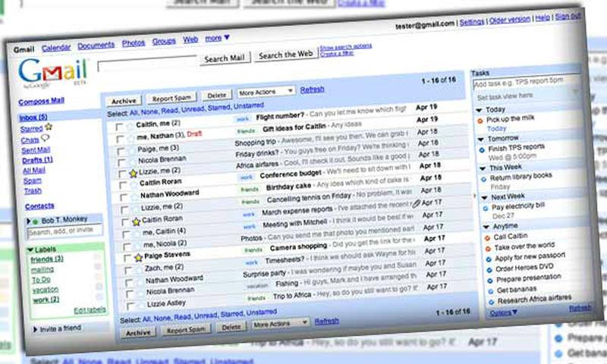607x364 pixels.
Task: Collapse the Today tasks group
Action: point(479,111)
